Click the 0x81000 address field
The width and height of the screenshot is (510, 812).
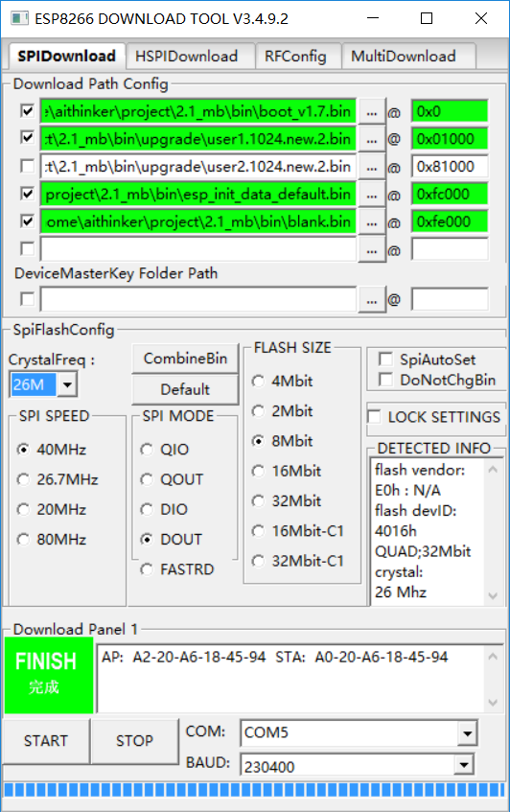450,167
